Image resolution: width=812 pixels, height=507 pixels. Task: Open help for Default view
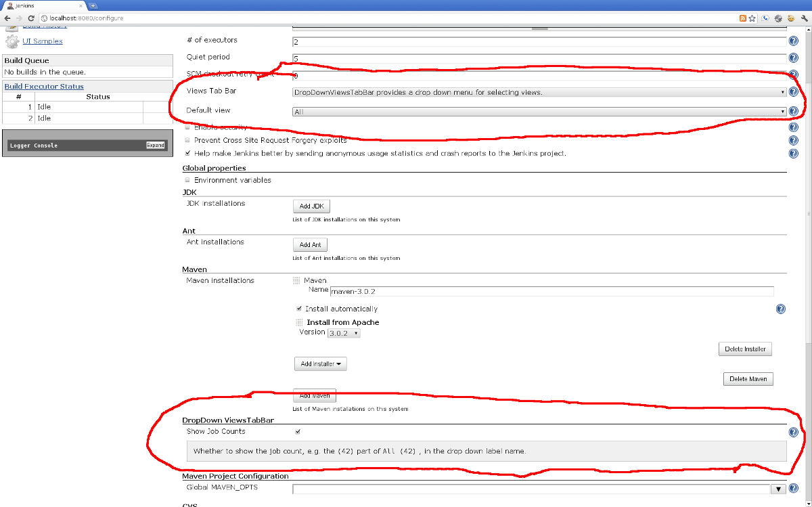(x=794, y=111)
